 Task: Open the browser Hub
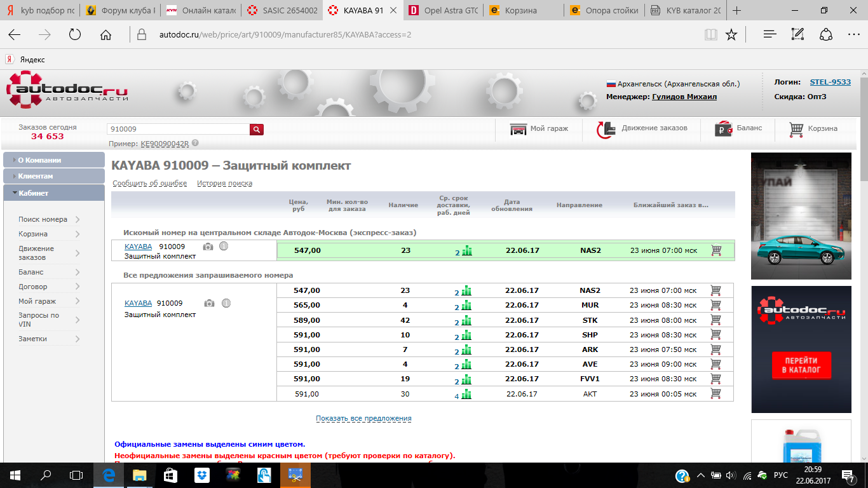coord(770,34)
